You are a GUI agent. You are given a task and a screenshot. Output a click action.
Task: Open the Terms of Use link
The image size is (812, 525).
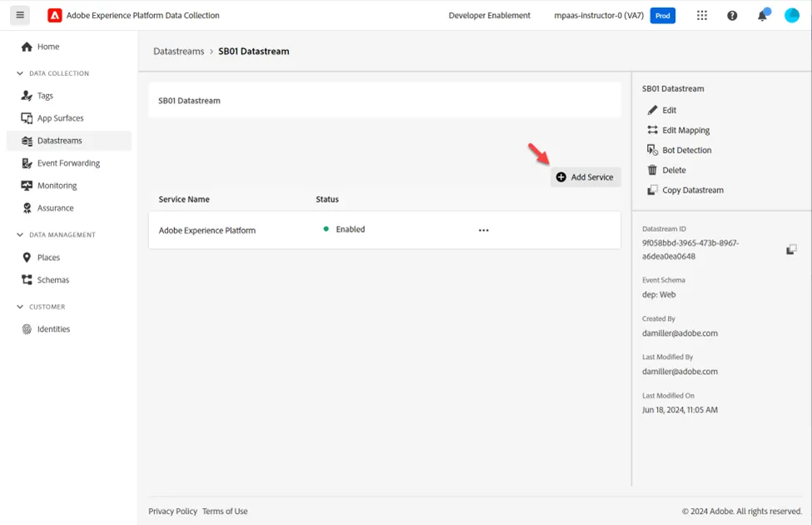tap(225, 511)
